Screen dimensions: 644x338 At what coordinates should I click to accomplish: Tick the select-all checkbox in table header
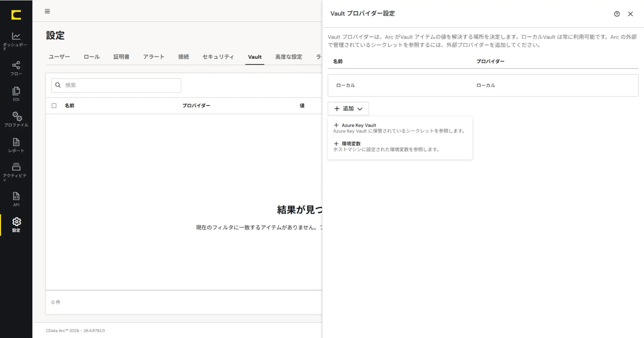pyautogui.click(x=54, y=106)
